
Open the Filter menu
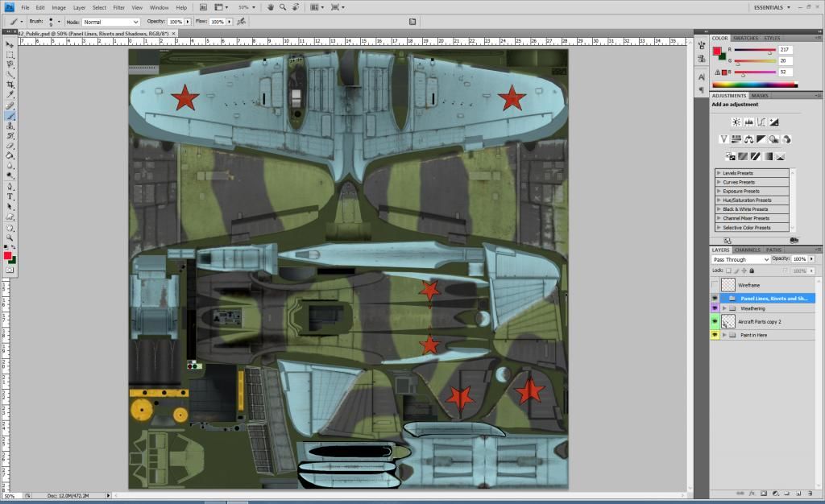[119, 7]
